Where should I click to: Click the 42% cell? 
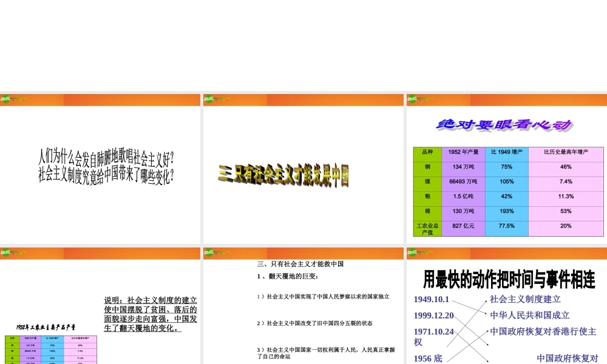507,199
